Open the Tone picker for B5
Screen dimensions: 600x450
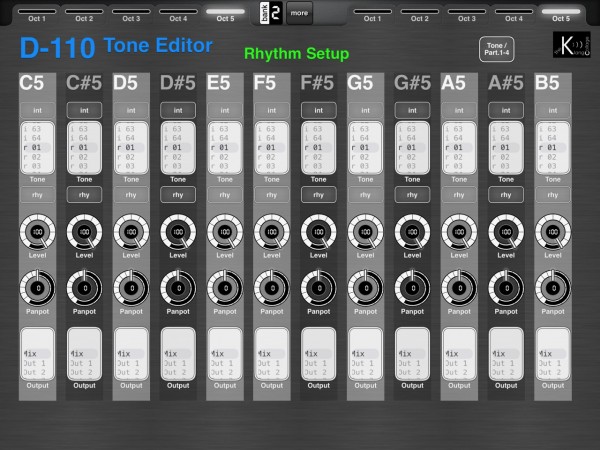[x=553, y=148]
